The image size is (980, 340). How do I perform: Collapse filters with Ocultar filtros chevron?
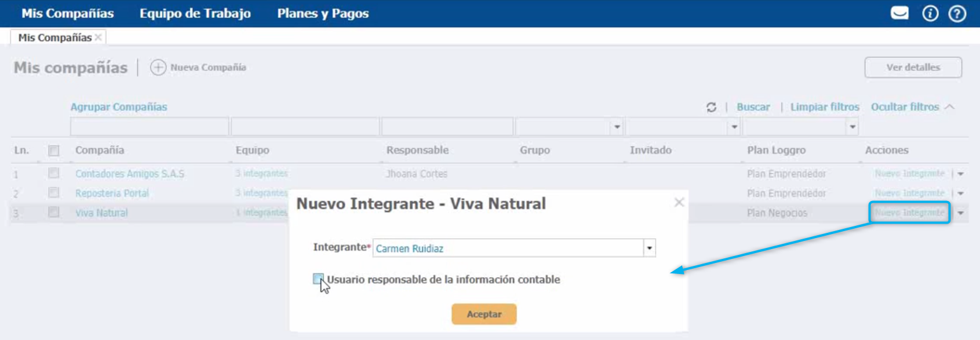[949, 107]
